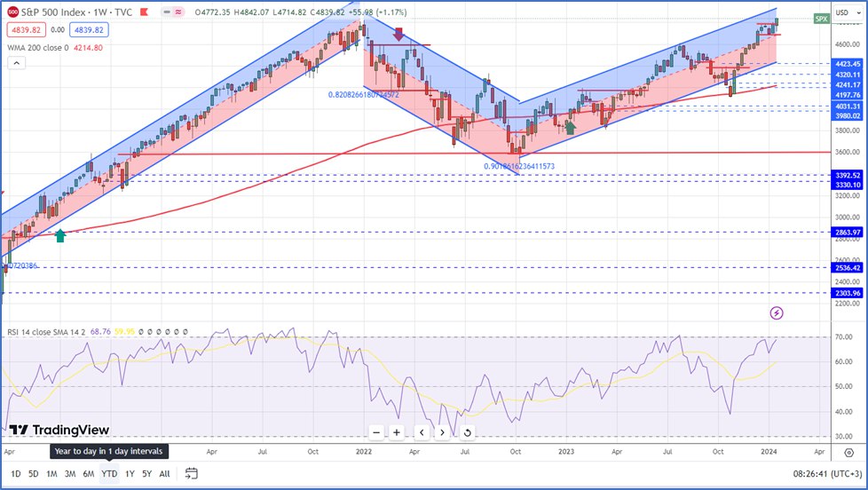Click the green SPX price label
The image size is (868, 490).
(822, 19)
